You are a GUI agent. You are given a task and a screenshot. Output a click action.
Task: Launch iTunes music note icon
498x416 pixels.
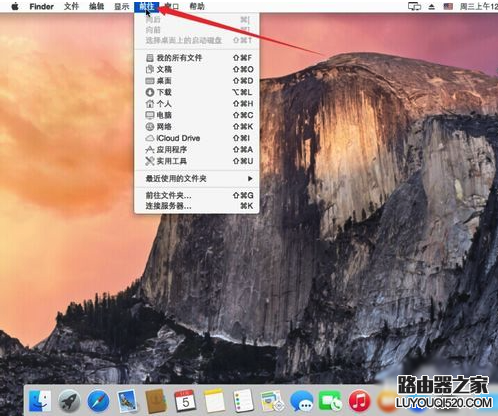[x=359, y=401]
